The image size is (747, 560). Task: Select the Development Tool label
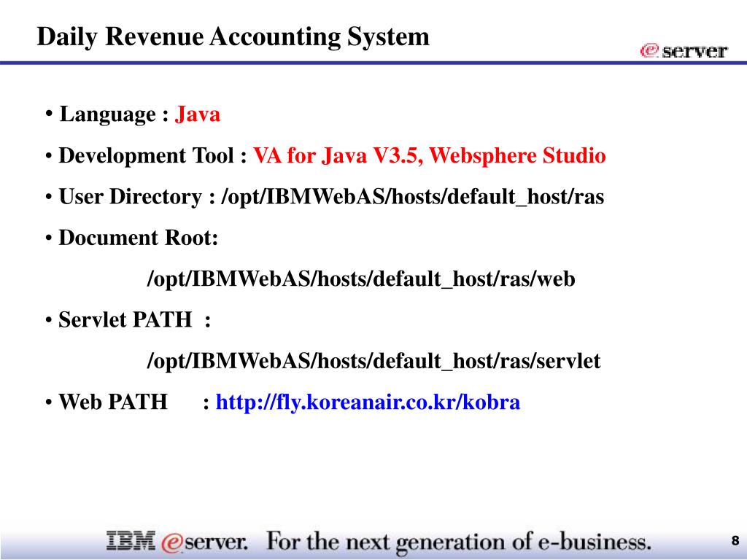[152, 156]
